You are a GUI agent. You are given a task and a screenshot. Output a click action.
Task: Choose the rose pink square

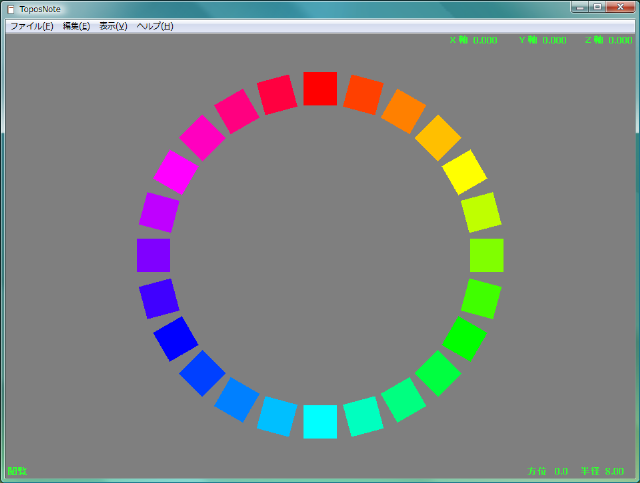tap(237, 111)
